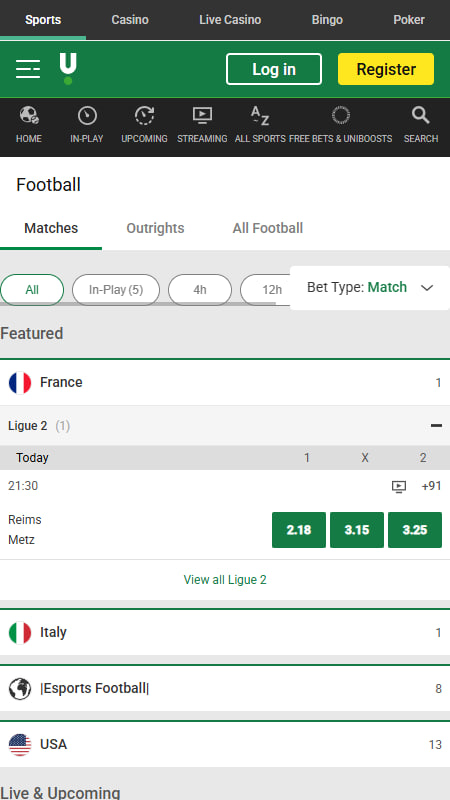Image resolution: width=450 pixels, height=800 pixels.
Task: Open the Bet Type: Match dropdown
Action: point(370,288)
